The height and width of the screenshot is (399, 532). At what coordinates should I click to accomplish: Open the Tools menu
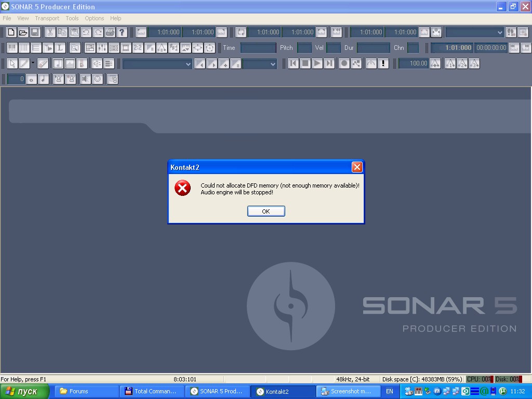click(72, 18)
